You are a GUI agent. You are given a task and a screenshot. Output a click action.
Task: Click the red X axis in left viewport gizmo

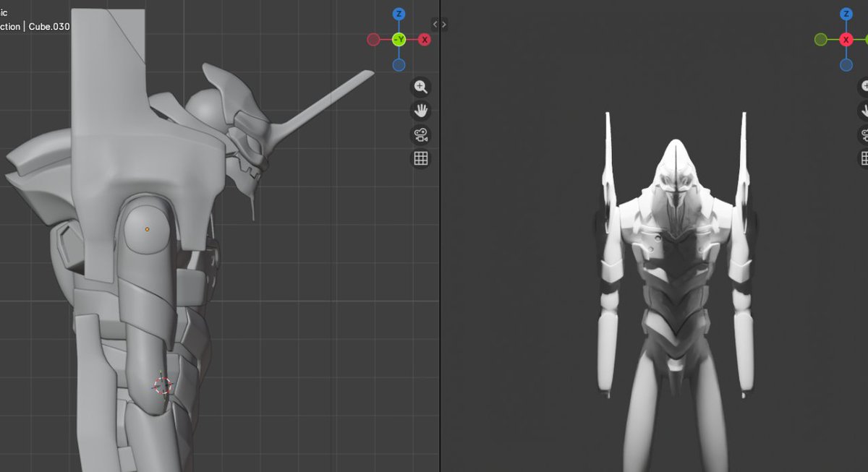[x=425, y=40]
